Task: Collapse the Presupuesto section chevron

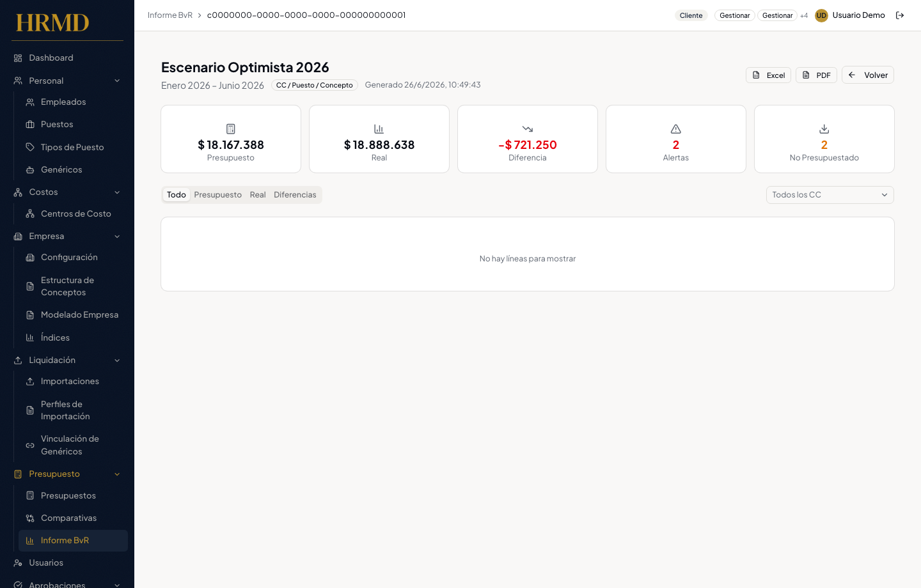Action: coord(117,474)
